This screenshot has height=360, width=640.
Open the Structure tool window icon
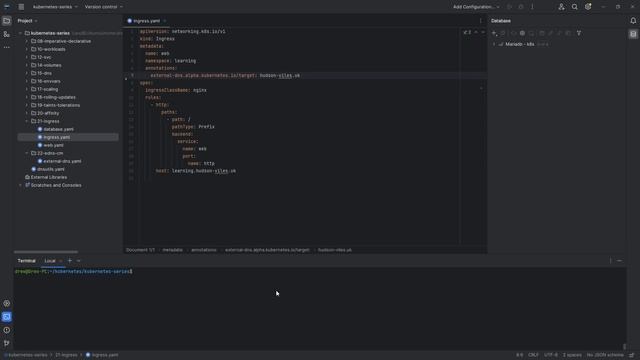7,34
